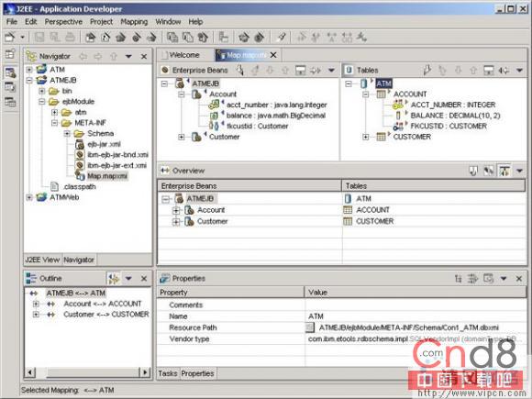Select the Navigator bottom tab
This screenshot has height=399, width=532.
coord(79,260)
